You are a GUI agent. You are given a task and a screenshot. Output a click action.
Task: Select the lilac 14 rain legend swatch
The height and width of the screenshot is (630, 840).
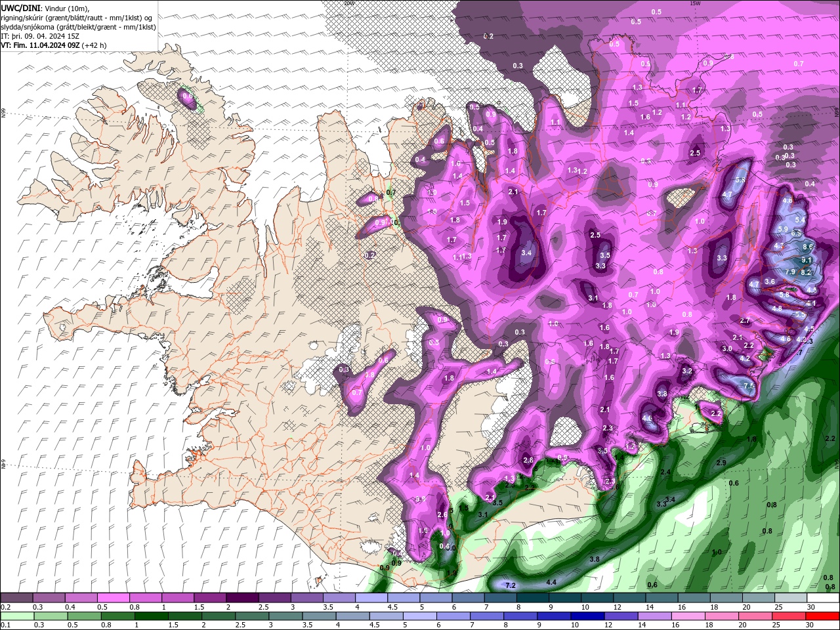tap(654, 616)
